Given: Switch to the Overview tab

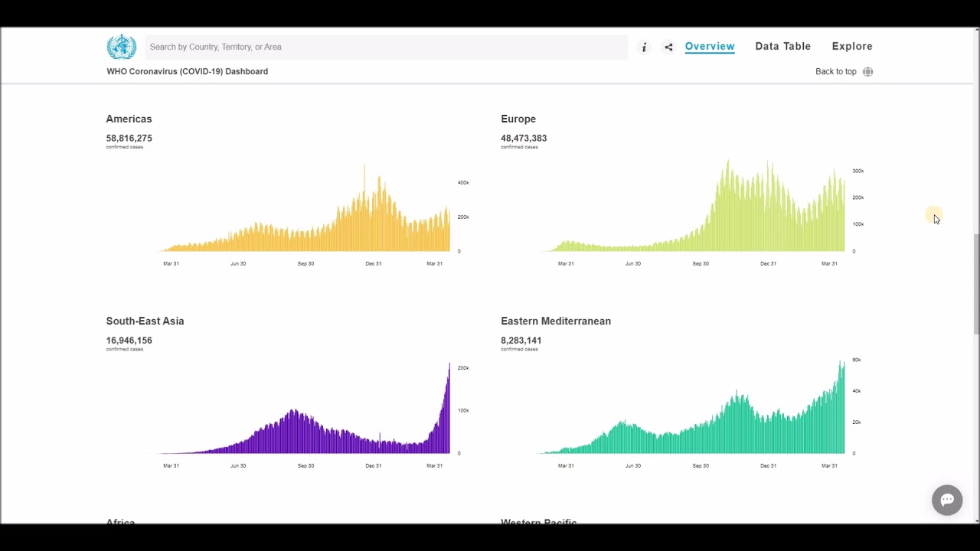Looking at the screenshot, I should click(710, 47).
